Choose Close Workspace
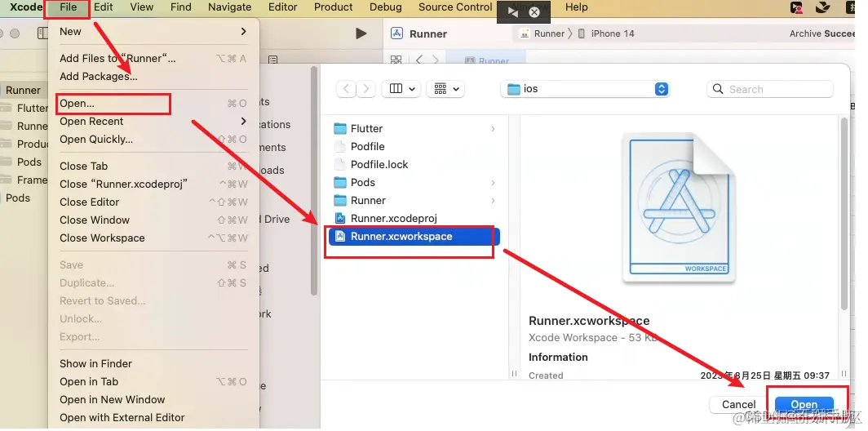Image resolution: width=868 pixels, height=431 pixels. (x=153, y=238)
